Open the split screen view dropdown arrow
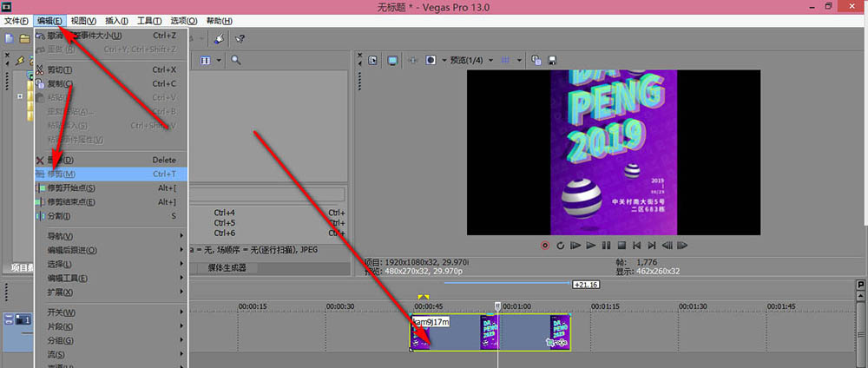This screenshot has width=868, height=368. pos(444,60)
